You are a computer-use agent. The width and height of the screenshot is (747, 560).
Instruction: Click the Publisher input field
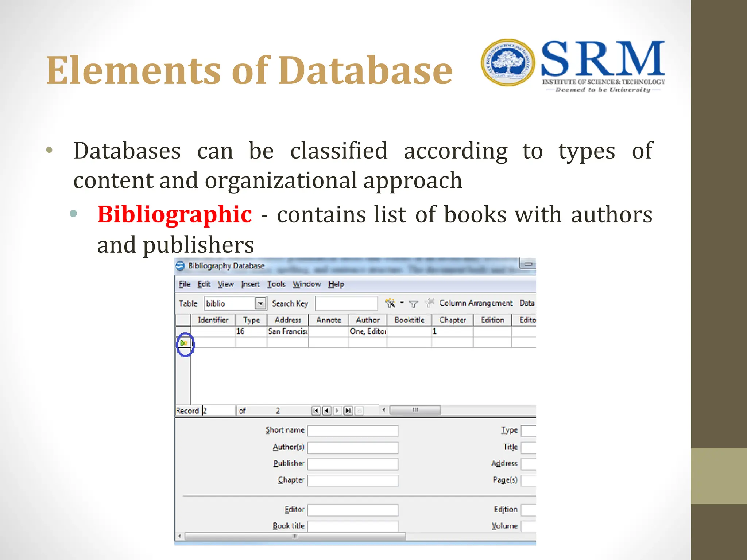(353, 464)
